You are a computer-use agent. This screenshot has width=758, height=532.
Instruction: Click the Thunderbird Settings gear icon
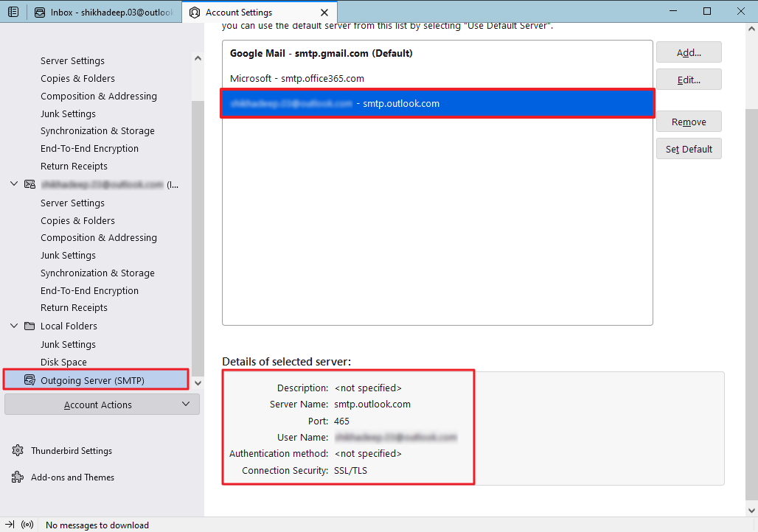[18, 450]
